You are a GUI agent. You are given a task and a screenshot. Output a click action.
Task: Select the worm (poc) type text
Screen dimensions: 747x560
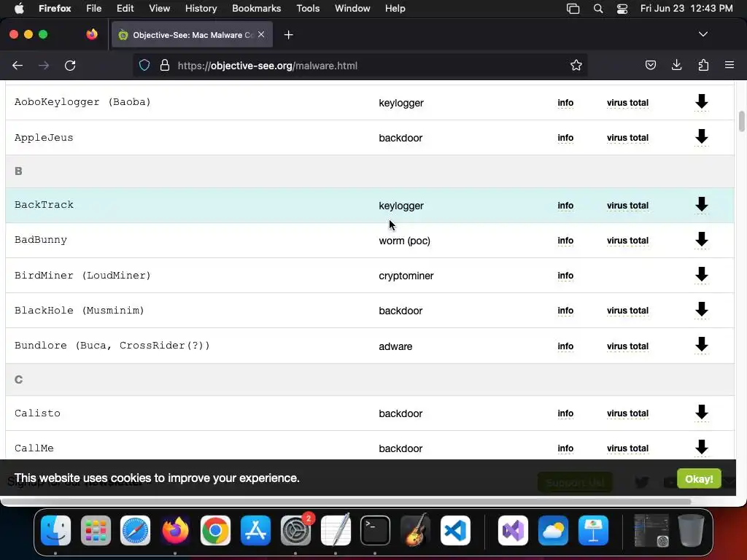404,241
